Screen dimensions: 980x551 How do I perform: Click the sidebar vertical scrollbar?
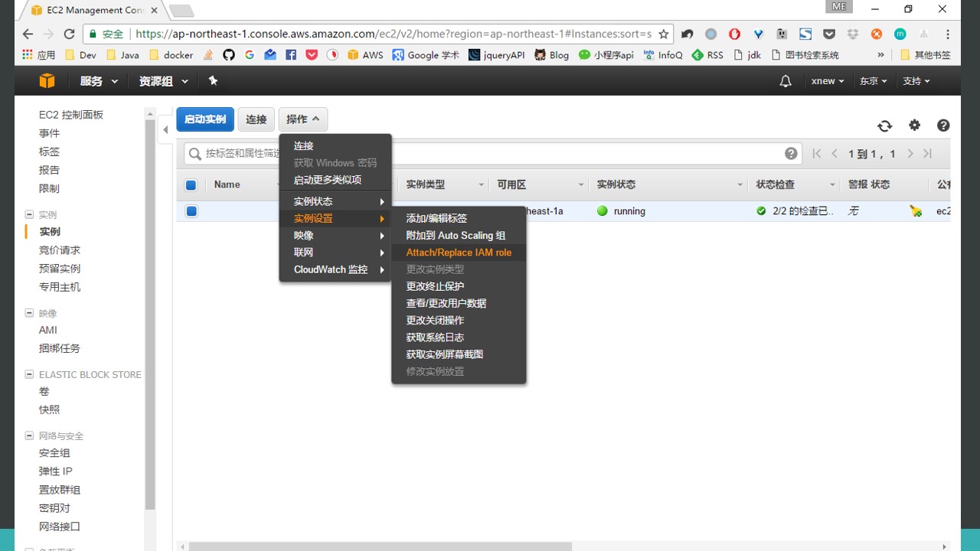(x=150, y=314)
